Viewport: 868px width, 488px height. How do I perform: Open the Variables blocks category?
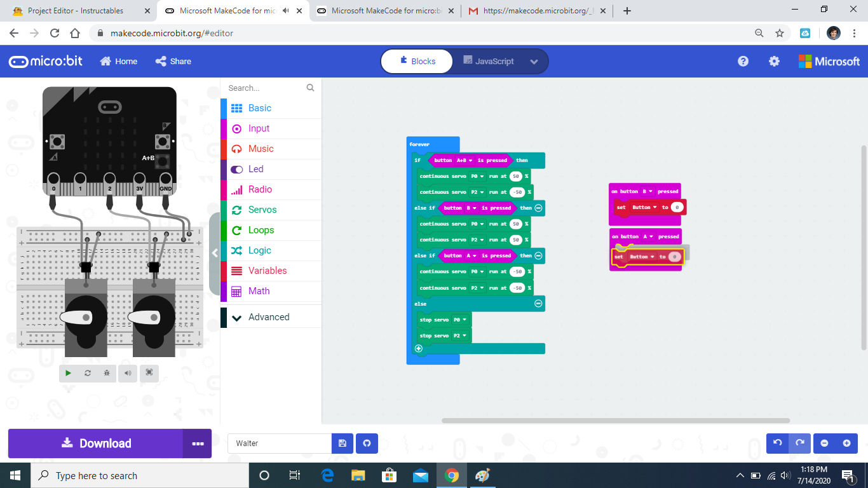pos(271,271)
